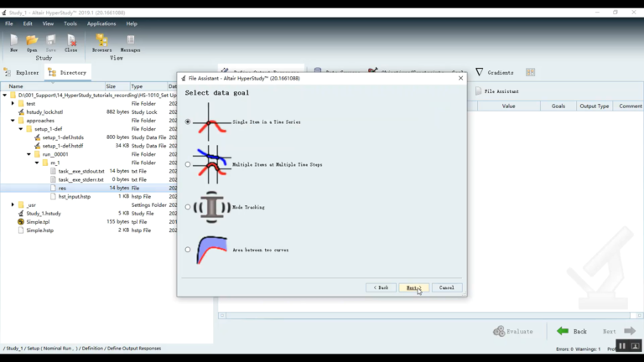Collapse the setup_1-def folder
This screenshot has width=644, height=362.
point(21,129)
